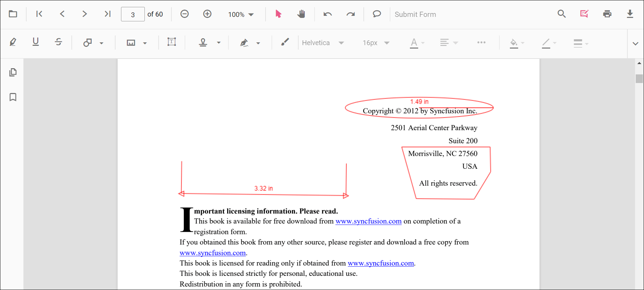644x290 pixels.
Task: Click the 'Morrisville, NC 27560' text
Action: click(x=443, y=154)
